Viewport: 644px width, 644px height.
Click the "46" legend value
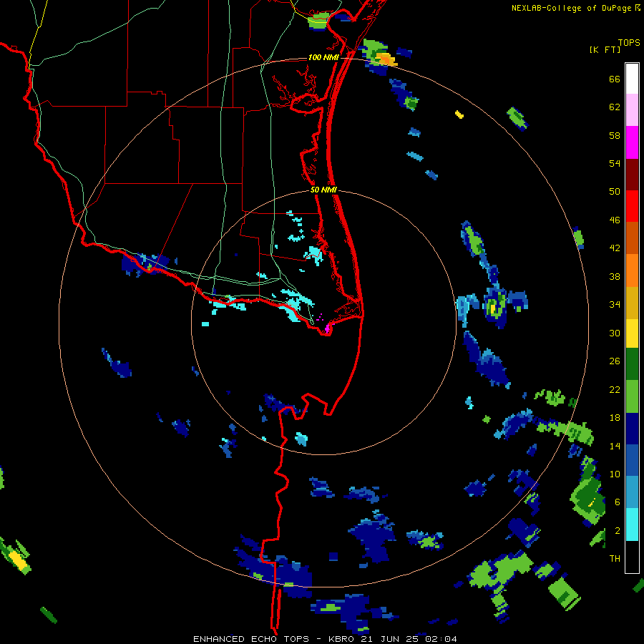click(615, 220)
